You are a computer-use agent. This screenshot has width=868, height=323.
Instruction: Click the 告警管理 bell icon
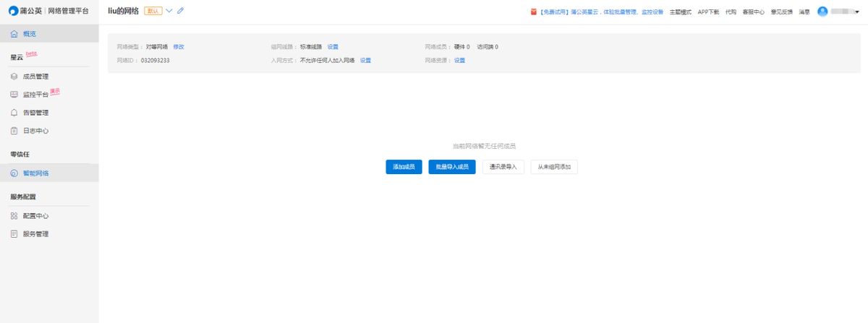[14, 113]
